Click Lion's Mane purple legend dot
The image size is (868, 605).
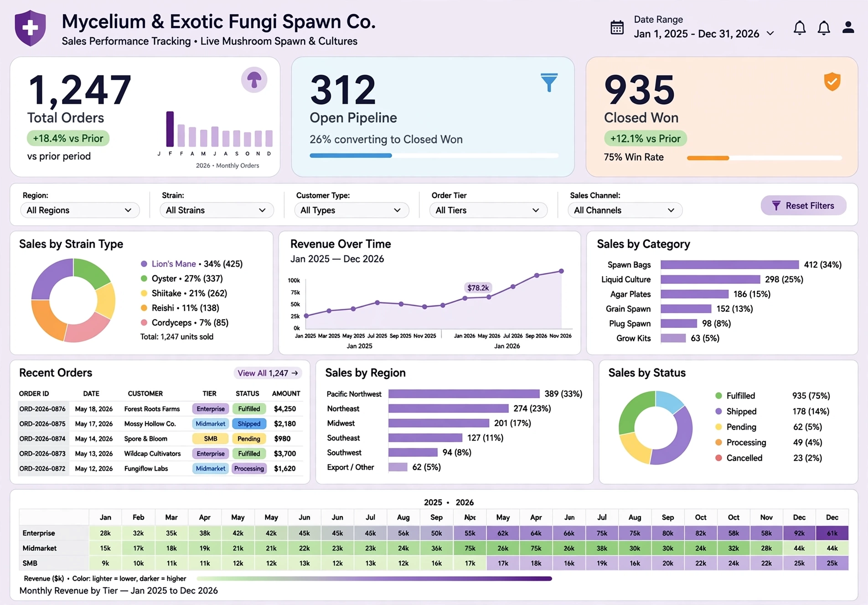point(144,264)
